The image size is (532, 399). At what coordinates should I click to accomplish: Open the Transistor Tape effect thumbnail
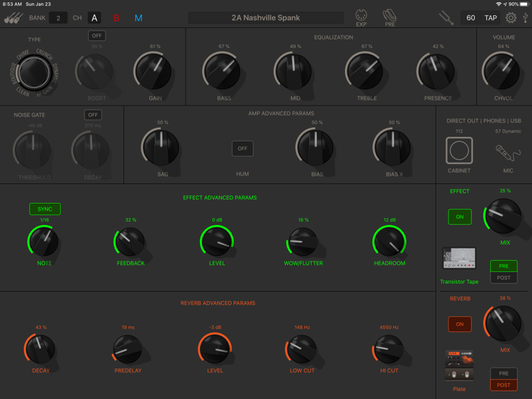pyautogui.click(x=459, y=258)
